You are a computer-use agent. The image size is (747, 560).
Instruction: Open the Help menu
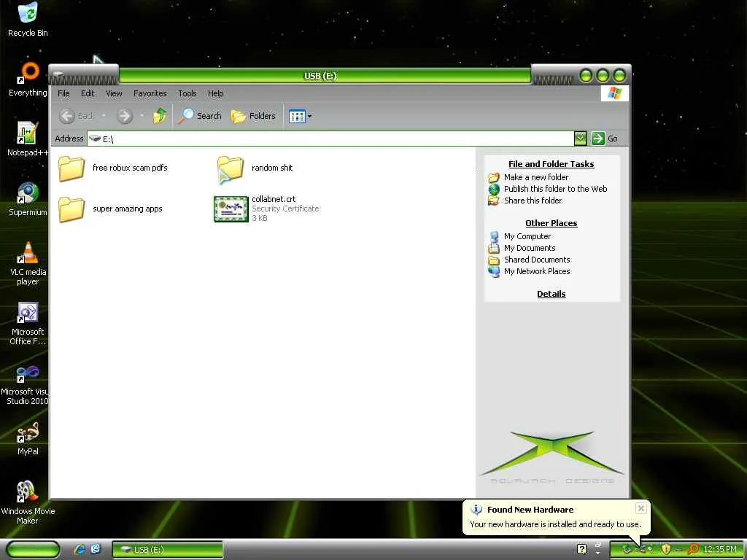215,93
